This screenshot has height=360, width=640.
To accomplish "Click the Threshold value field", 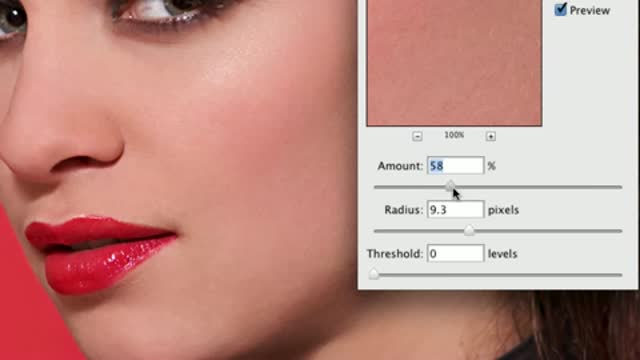I will tap(456, 253).
